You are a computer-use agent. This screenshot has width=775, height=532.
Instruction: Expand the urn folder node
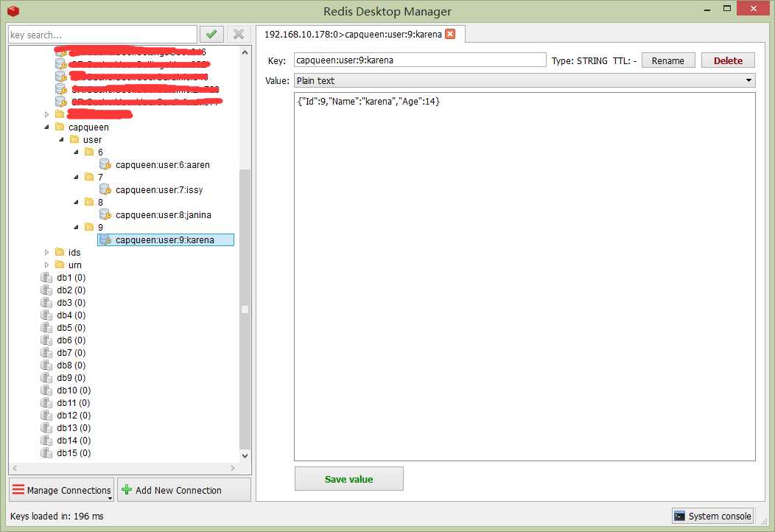pos(47,265)
